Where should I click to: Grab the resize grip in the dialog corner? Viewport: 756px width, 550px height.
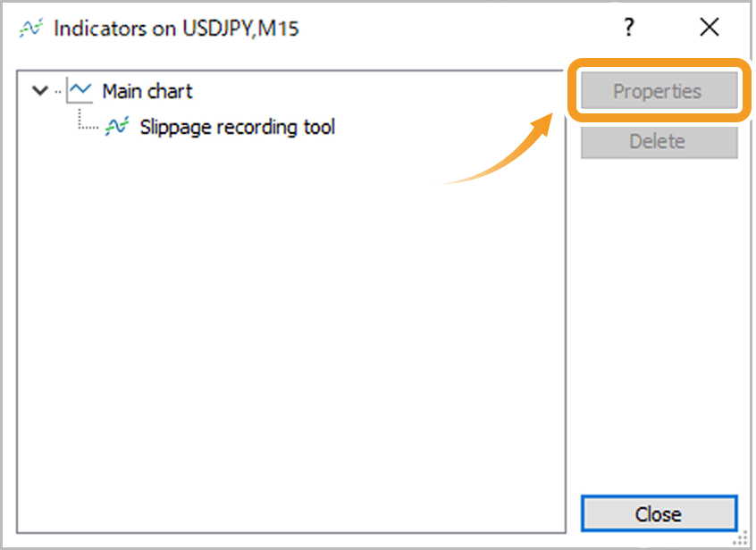tap(742, 537)
